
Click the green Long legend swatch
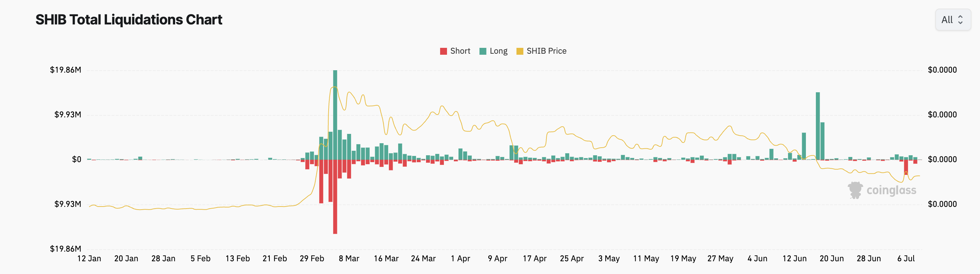tap(483, 51)
